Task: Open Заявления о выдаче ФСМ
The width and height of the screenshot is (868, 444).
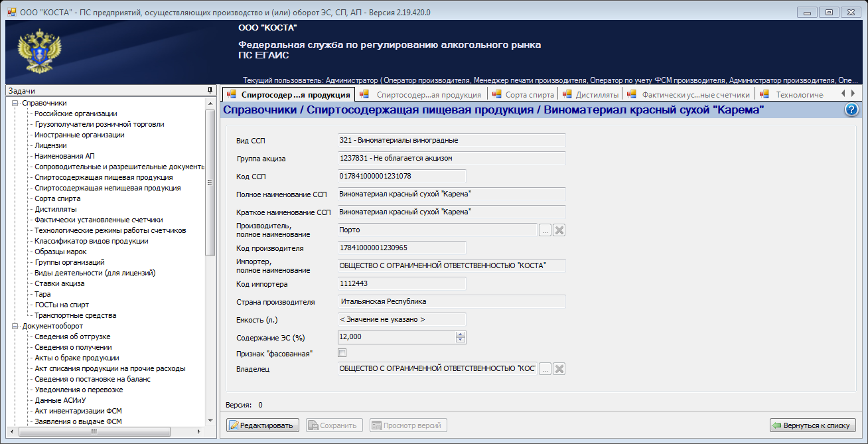Action: (78, 421)
